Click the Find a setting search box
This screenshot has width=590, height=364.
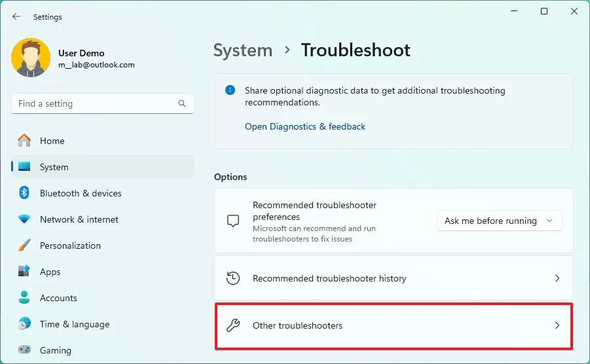tap(103, 103)
